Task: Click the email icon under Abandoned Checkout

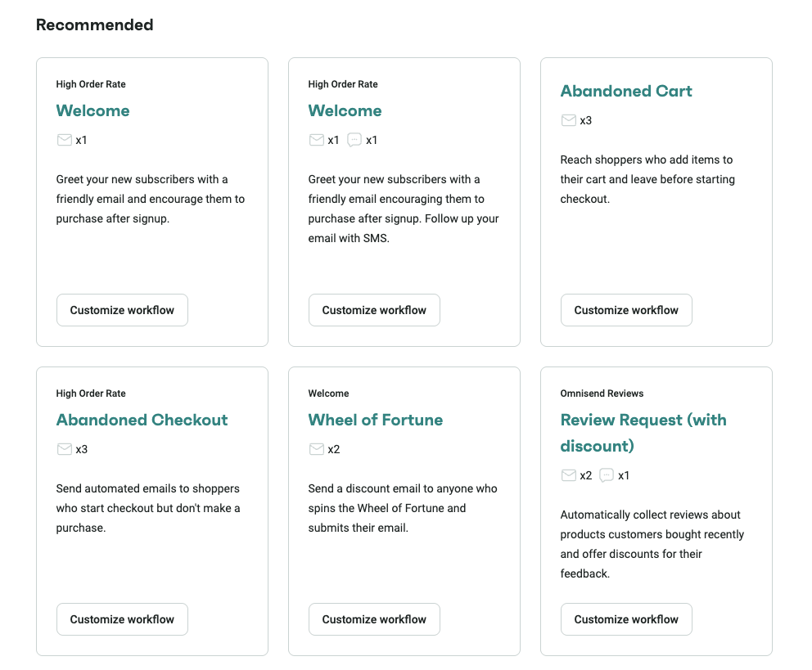Action: pyautogui.click(x=64, y=449)
